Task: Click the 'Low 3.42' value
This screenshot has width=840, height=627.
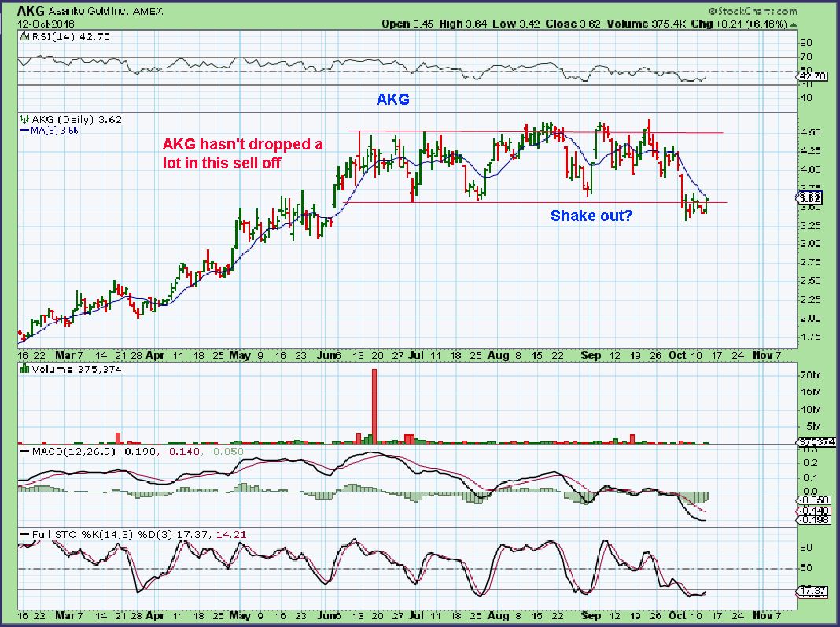Action: point(516,24)
